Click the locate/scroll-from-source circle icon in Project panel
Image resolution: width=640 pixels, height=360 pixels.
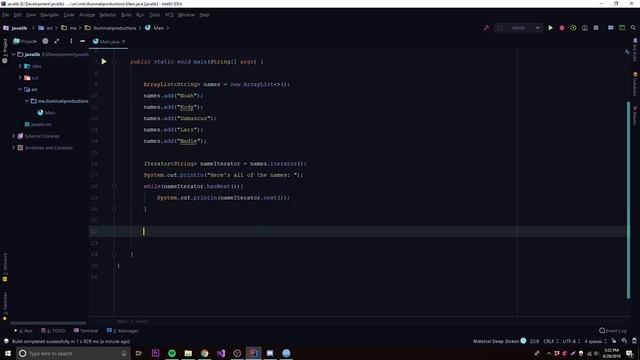click(45, 41)
